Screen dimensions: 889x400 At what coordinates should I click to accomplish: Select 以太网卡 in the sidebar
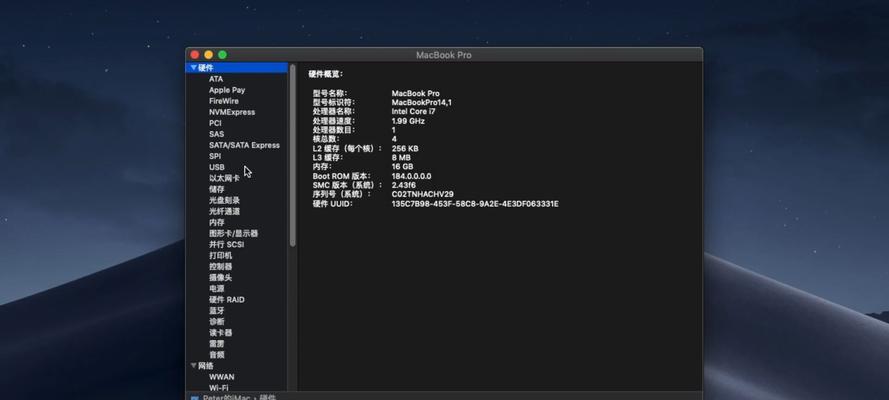click(224, 178)
